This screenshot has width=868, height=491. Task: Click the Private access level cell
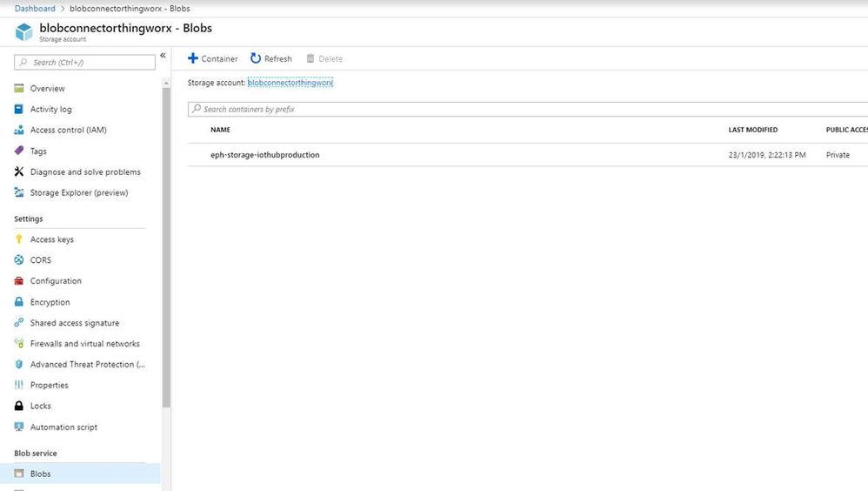coord(838,155)
